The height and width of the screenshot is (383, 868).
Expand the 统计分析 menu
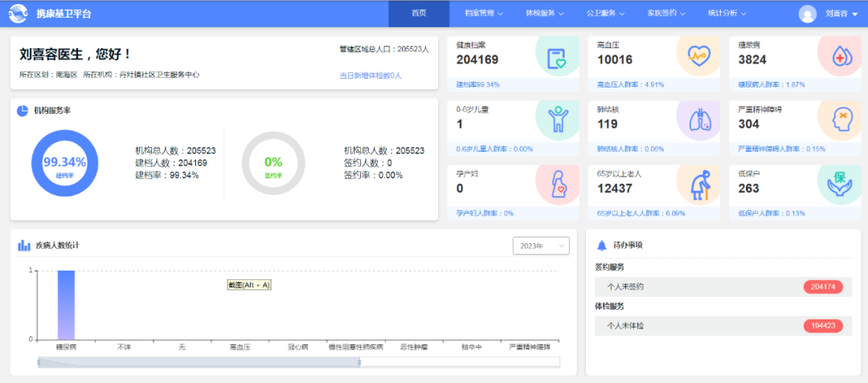click(x=727, y=14)
